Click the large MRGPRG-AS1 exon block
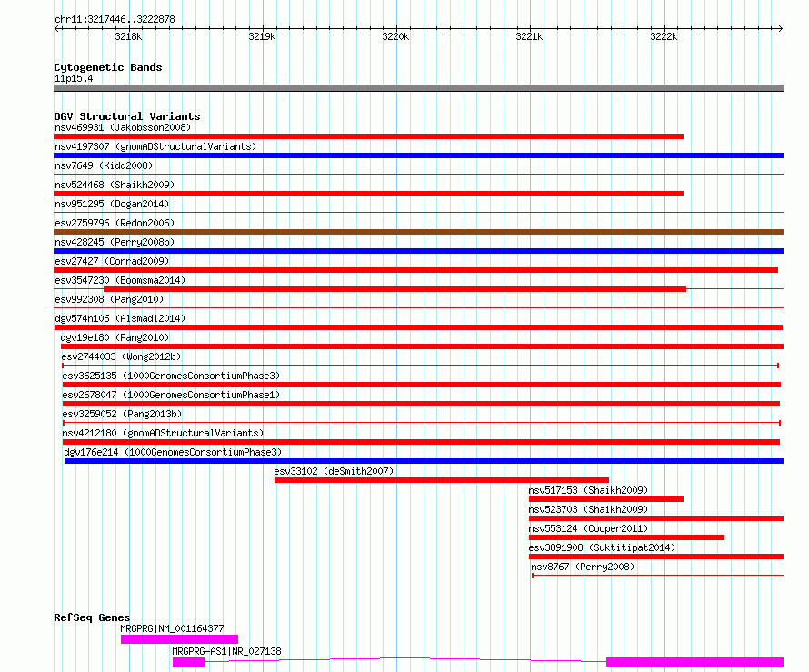 click(695, 662)
